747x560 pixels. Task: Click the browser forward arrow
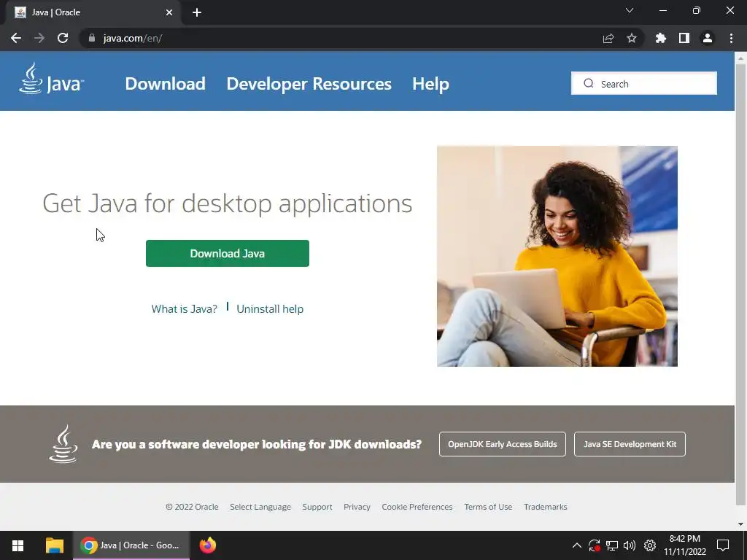(x=39, y=38)
